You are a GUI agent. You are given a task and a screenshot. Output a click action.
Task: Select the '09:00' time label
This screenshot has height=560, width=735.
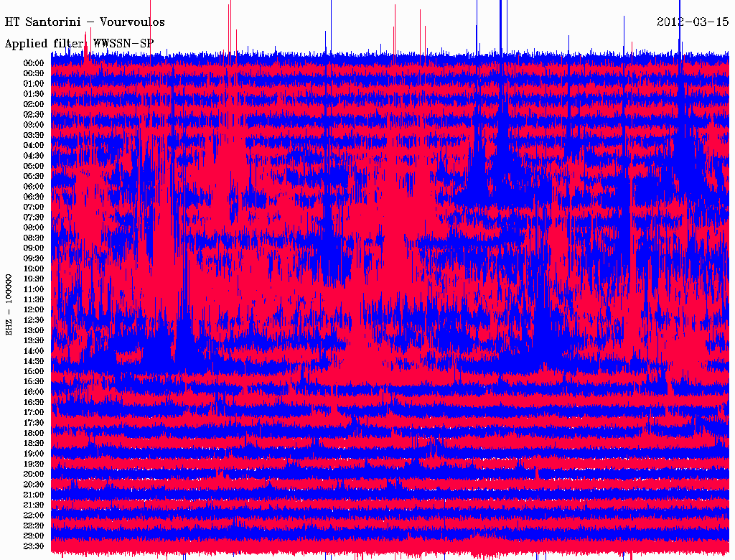pyautogui.click(x=34, y=248)
